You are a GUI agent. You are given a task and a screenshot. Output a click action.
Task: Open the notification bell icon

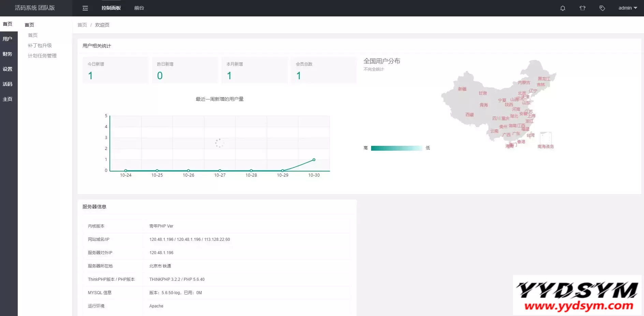point(562,8)
